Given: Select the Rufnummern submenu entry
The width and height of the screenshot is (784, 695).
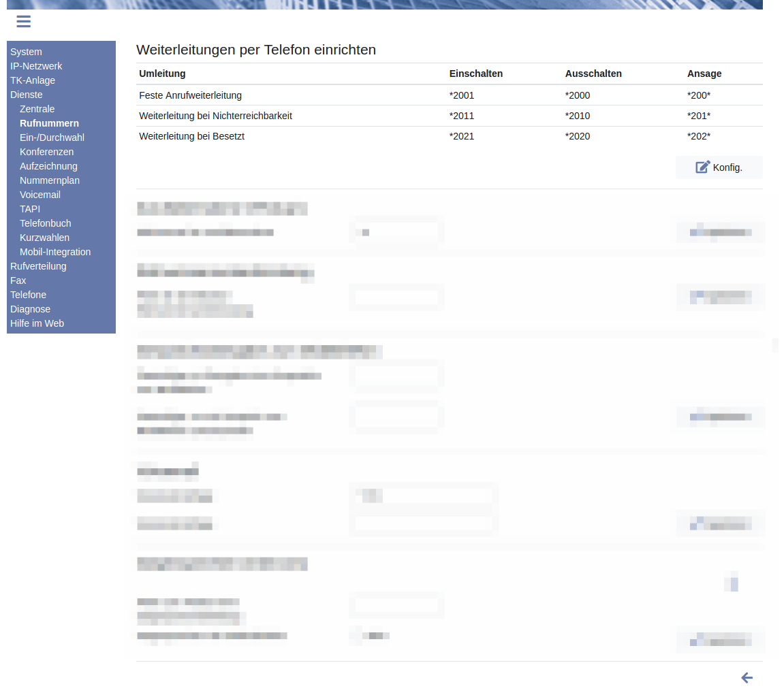Looking at the screenshot, I should [x=49, y=123].
